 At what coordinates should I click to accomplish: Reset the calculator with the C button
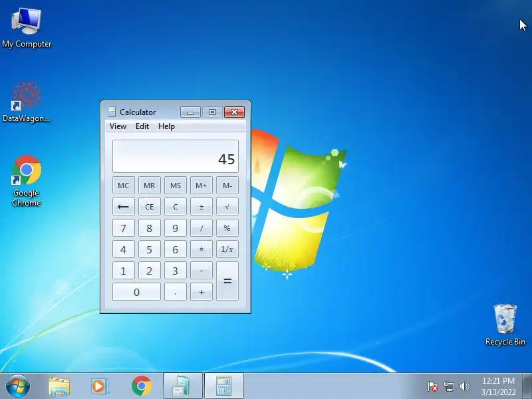click(x=176, y=207)
